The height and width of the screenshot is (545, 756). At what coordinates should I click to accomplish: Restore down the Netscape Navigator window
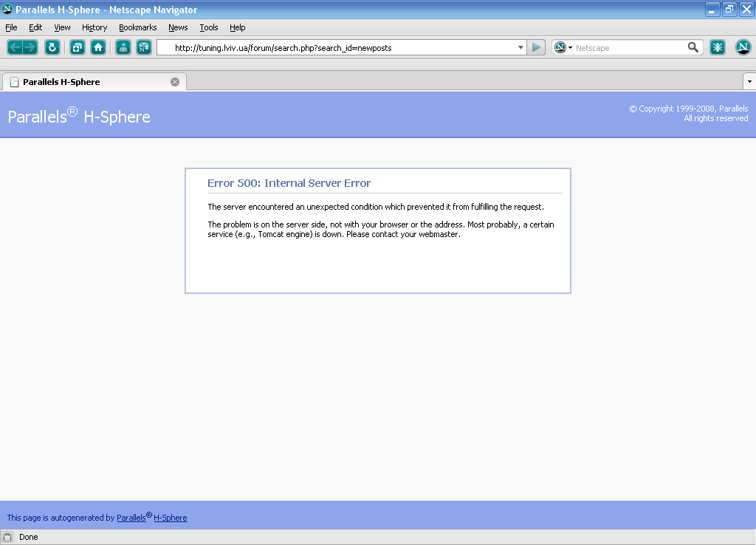point(729,9)
